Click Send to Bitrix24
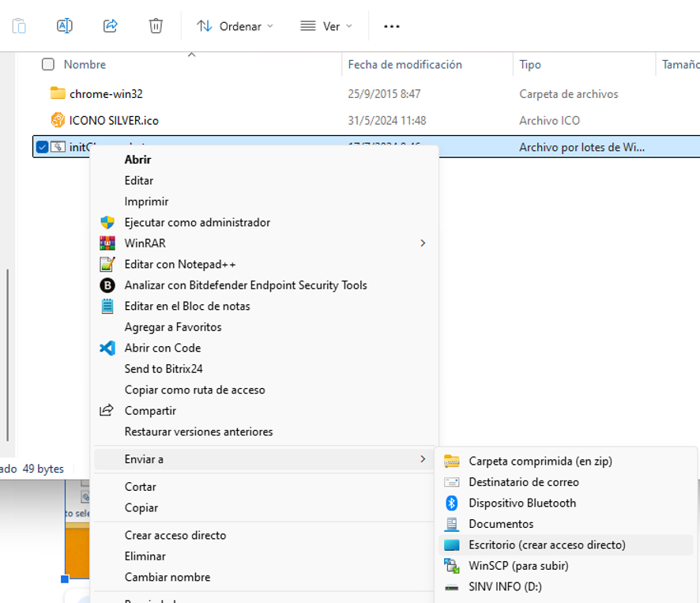 [164, 368]
